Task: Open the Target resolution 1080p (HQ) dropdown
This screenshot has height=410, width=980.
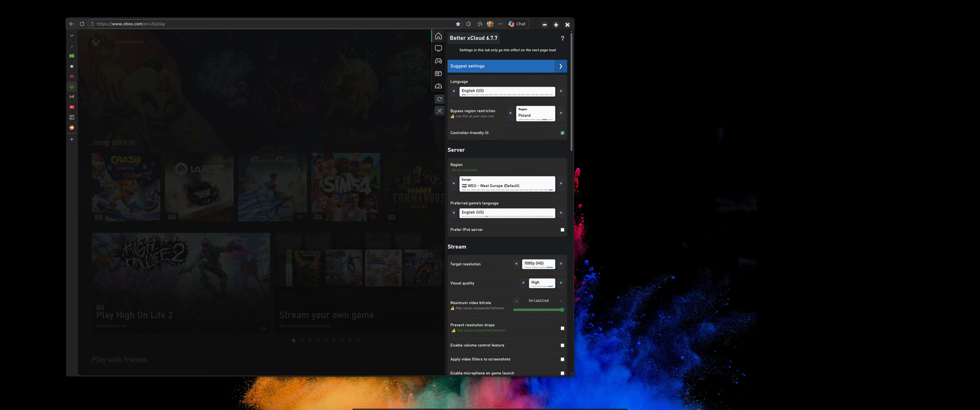Action: (538, 264)
